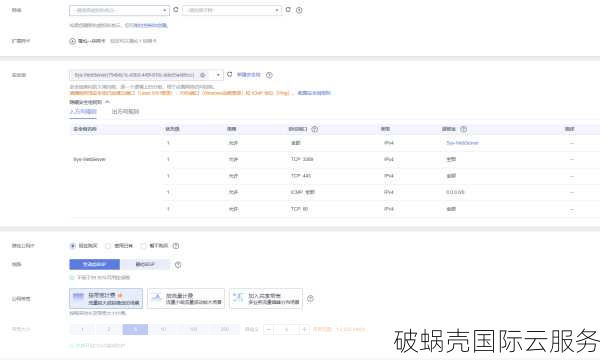Click the custom bandwidth value field
This screenshot has height=360, width=600.
click(286, 329)
